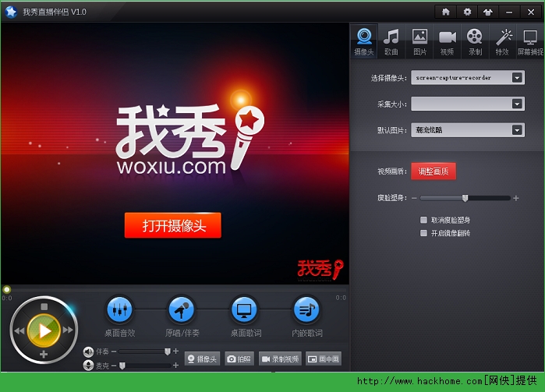Click minus of 麦克 volume
The width and height of the screenshot is (545, 392).
coord(114,366)
